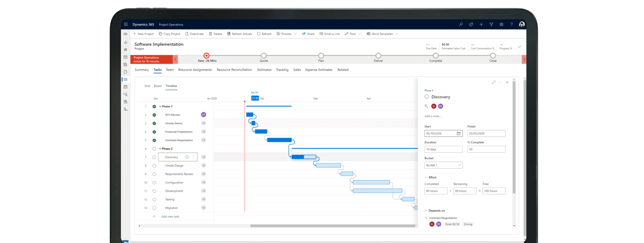Image resolution: width=644 pixels, height=243 pixels.
Task: Select the Deliver stage circle
Action: pyautogui.click(x=378, y=56)
